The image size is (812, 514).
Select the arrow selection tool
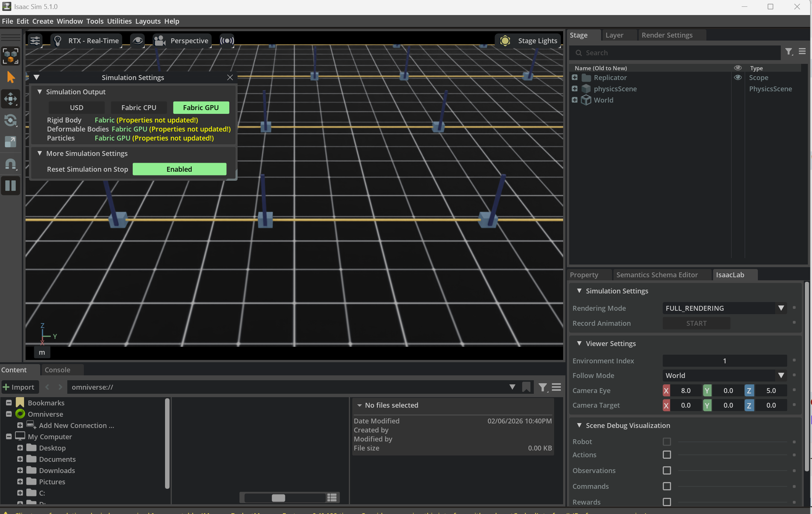(x=11, y=77)
